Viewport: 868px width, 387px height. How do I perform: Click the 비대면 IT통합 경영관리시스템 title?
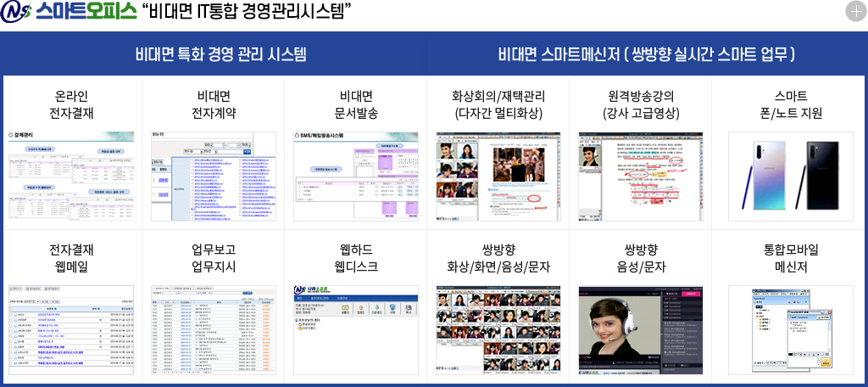[x=248, y=12]
